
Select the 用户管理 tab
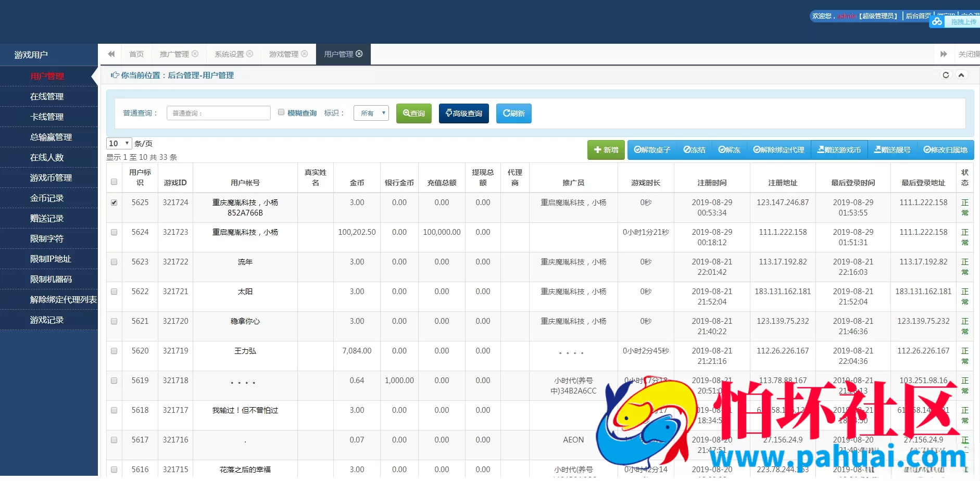pyautogui.click(x=343, y=54)
